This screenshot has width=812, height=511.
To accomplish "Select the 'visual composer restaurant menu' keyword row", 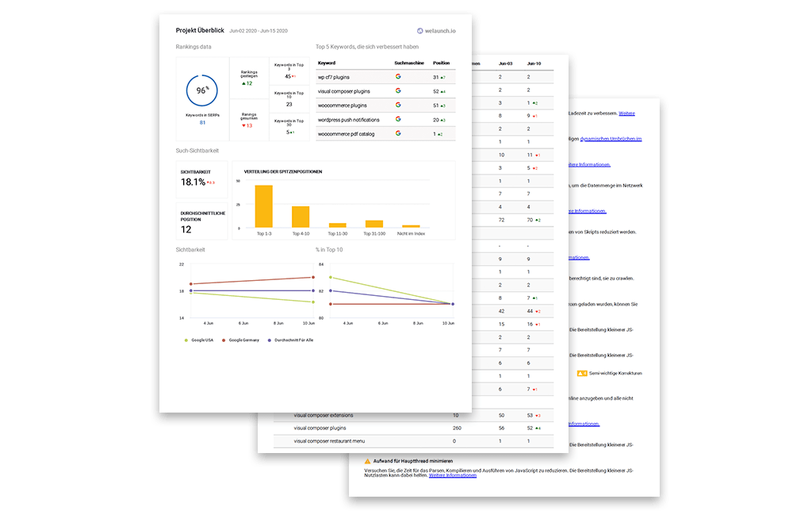I will pos(328,441).
